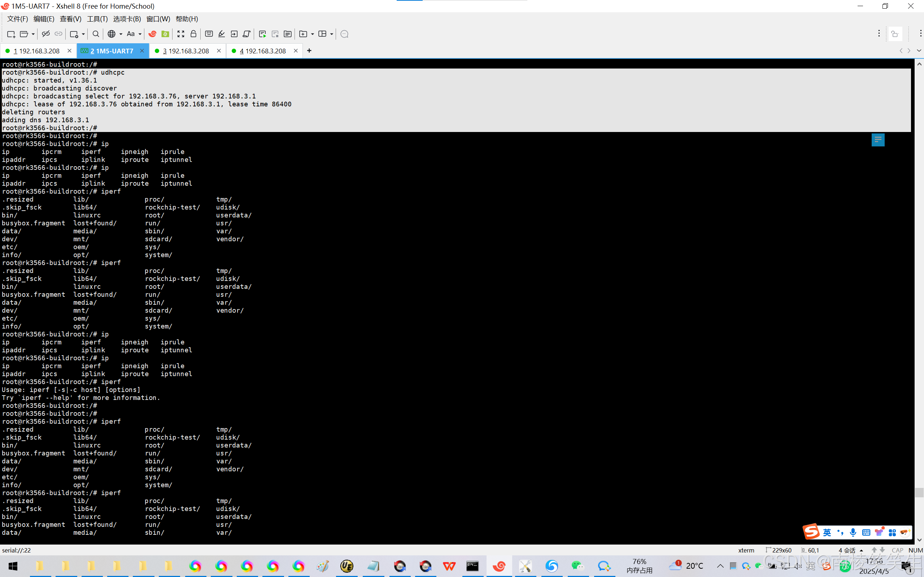
Task: Expand the font Aa dropdown arrow
Action: [140, 34]
